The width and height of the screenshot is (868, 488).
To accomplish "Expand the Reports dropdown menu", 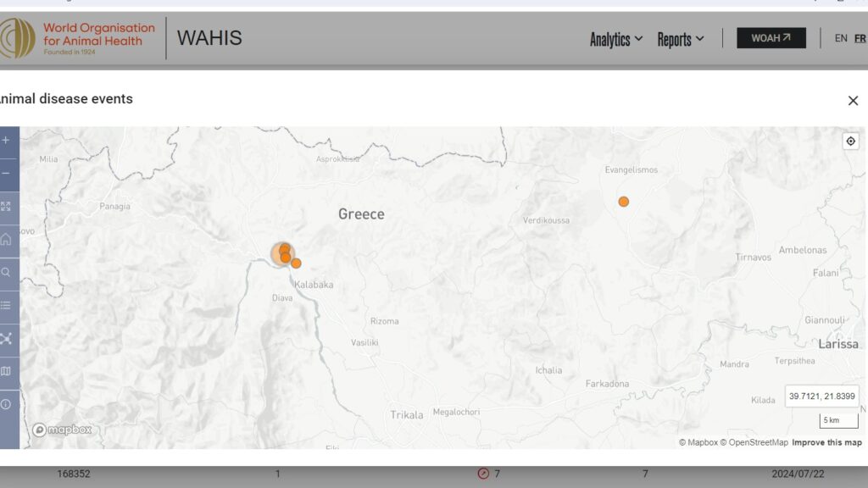I will tap(681, 39).
